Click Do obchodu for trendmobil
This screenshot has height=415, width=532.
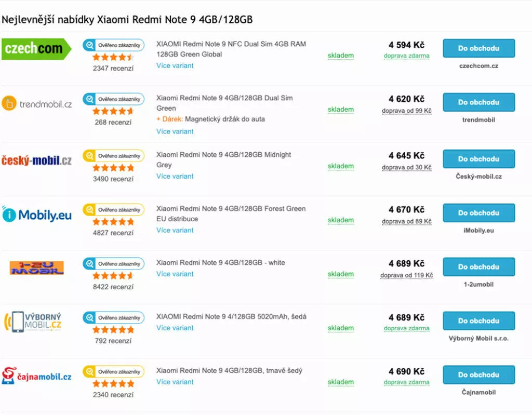[x=478, y=102]
